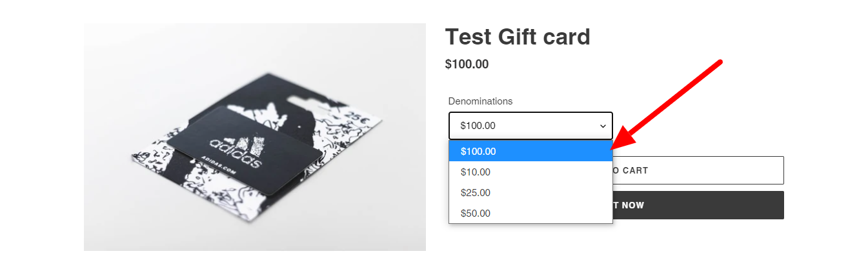The image size is (868, 269).
Task: Click the Denominations field label
Action: pyautogui.click(x=480, y=101)
